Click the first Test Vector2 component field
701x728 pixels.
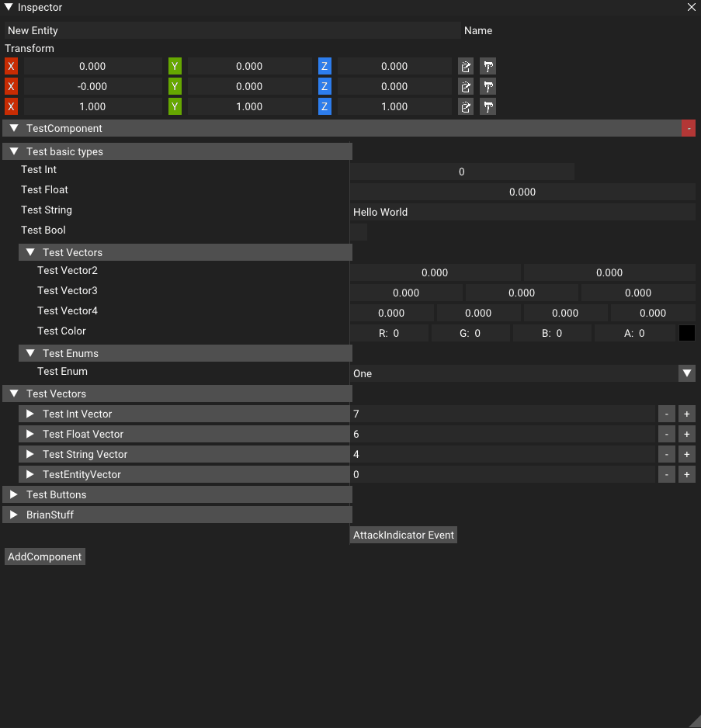coord(436,272)
